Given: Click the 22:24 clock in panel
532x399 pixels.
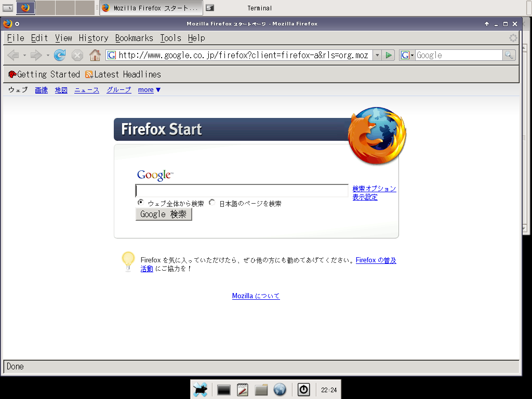Looking at the screenshot, I should pos(329,390).
